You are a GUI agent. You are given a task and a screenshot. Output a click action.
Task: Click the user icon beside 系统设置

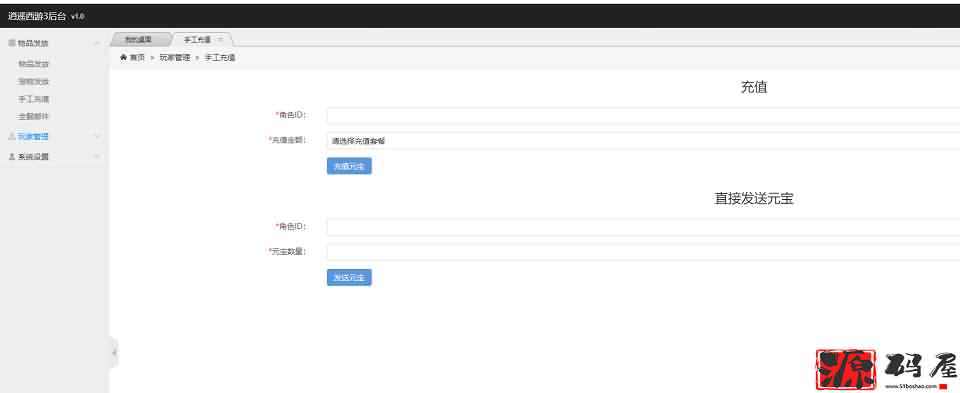pos(11,157)
